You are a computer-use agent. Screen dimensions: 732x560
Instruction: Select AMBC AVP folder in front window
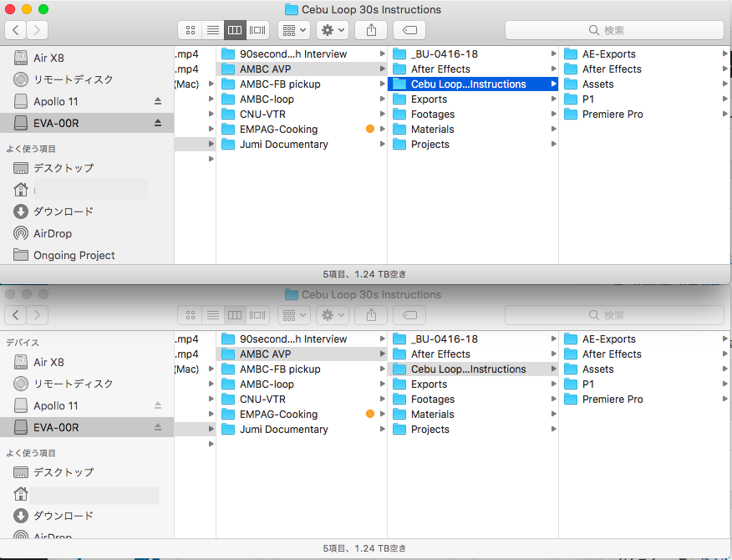coord(302,69)
